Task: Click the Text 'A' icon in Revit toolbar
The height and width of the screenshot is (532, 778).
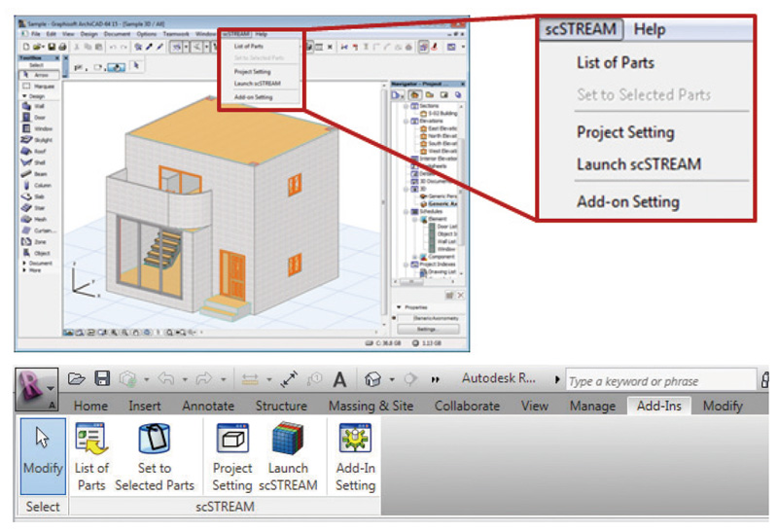Action: click(339, 379)
